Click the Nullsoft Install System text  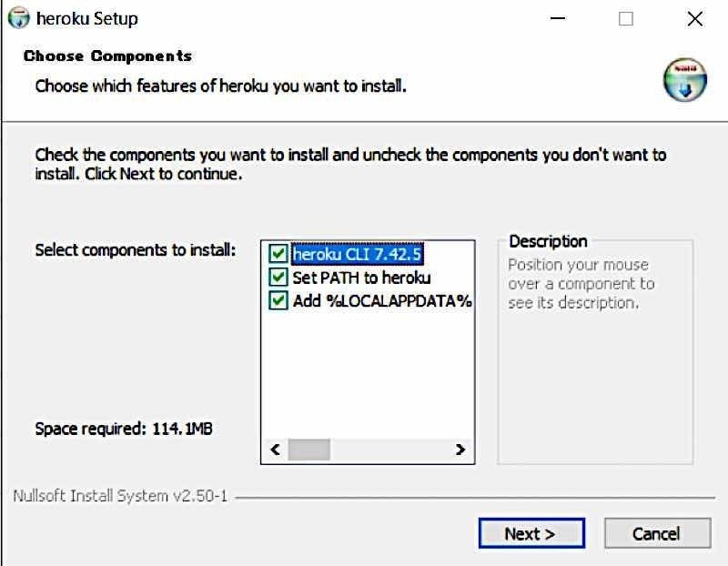(120, 497)
